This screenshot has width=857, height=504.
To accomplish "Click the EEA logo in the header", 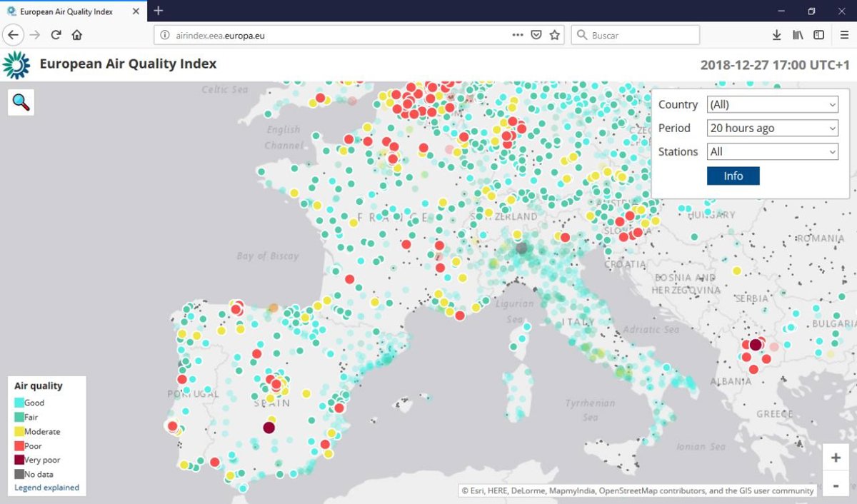I will (x=16, y=64).
